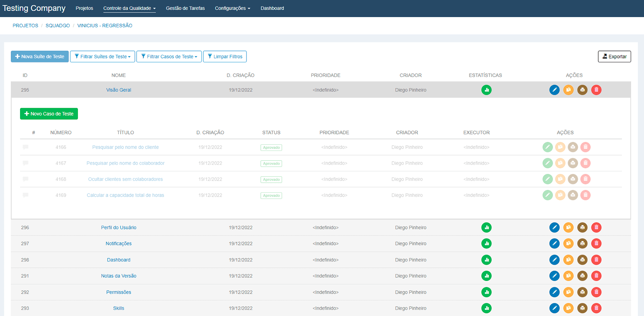
Task: View statistics for Skills suite
Action: [x=486, y=308]
